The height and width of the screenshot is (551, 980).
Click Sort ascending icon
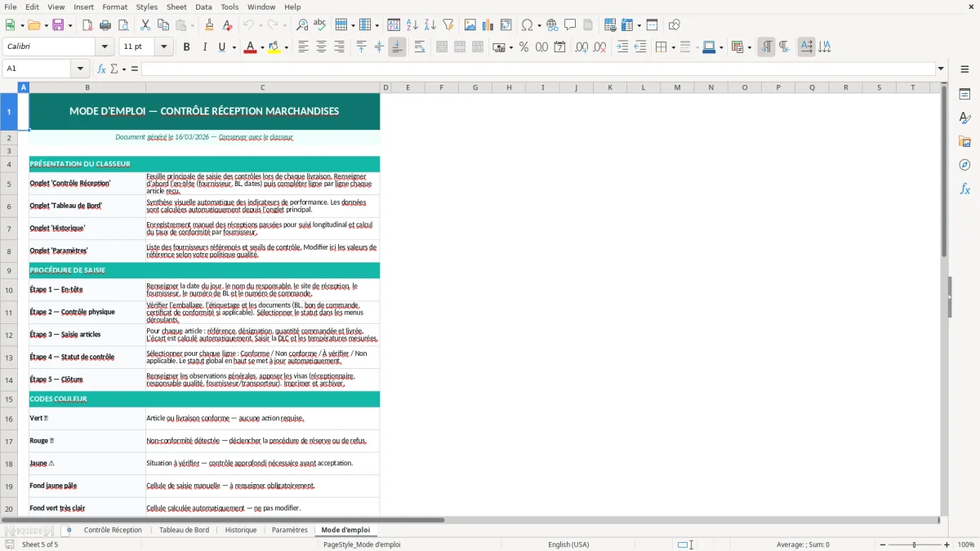[412, 25]
